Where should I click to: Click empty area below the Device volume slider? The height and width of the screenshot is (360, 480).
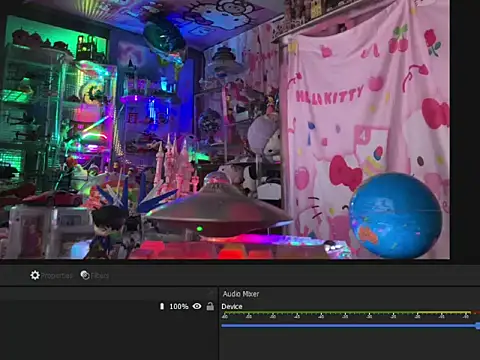[349, 345]
